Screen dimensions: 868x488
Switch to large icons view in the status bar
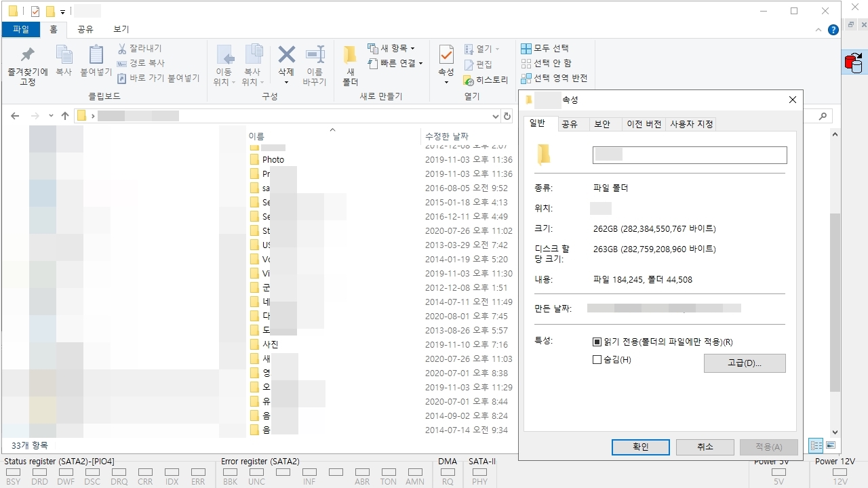pyautogui.click(x=830, y=445)
